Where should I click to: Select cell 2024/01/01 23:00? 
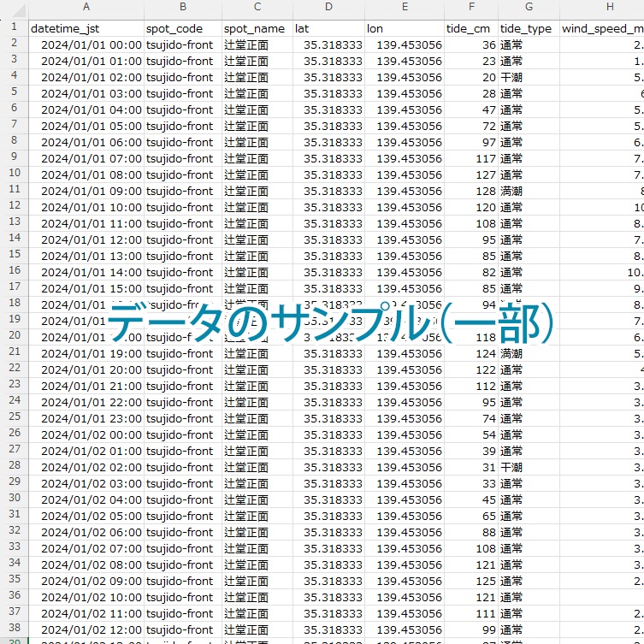(x=86, y=418)
